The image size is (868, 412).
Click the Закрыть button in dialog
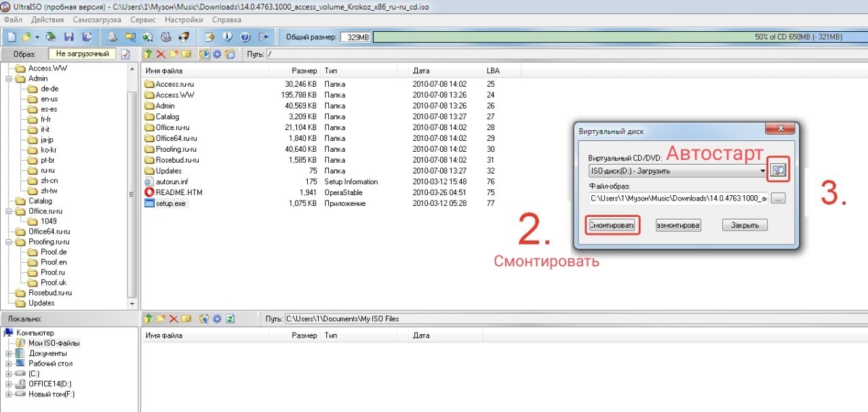pos(744,225)
